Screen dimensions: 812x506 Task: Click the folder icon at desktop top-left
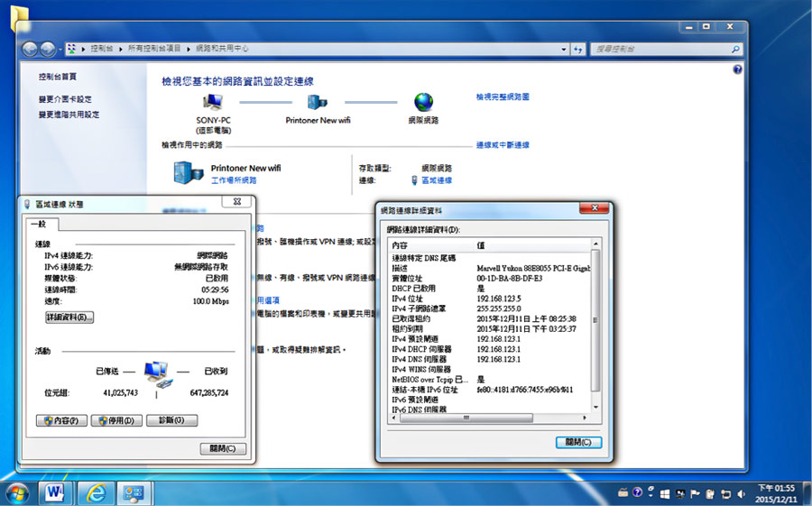click(x=20, y=19)
